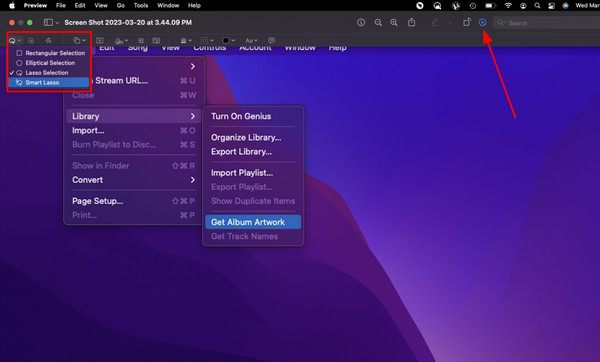The width and height of the screenshot is (600, 362).
Task: Click the image description speech bubble icon
Action: (271, 40)
